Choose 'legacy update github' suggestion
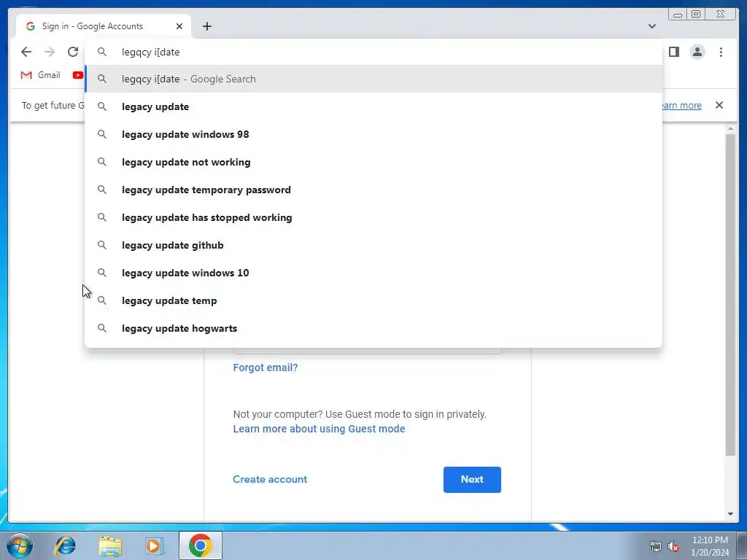Image resolution: width=747 pixels, height=560 pixels. click(x=373, y=245)
